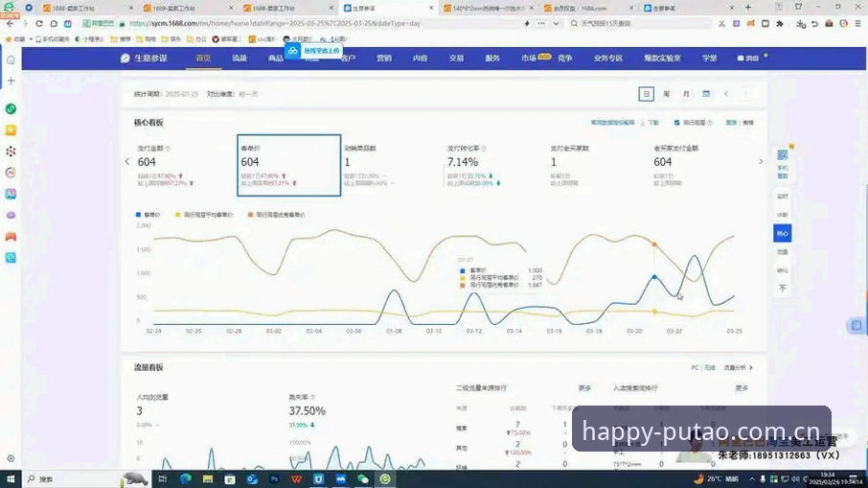Screen dimensions: 868x488
Task: Click the browser reload button
Action: click(38, 24)
